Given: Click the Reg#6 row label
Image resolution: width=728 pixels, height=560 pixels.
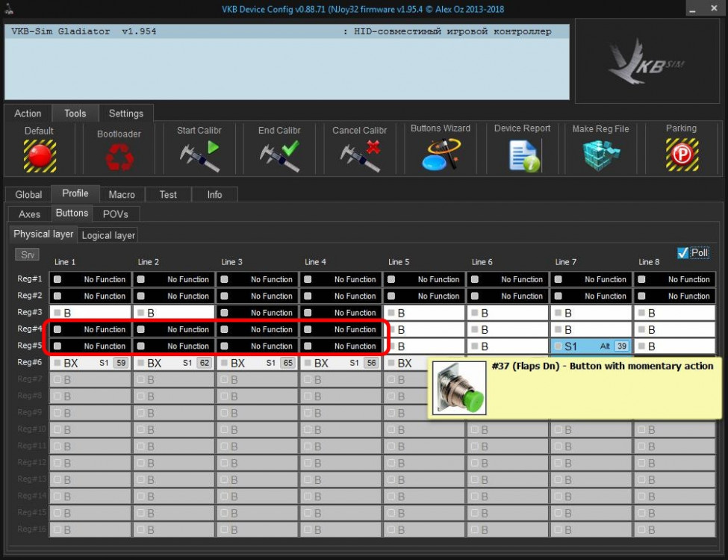Looking at the screenshot, I should coord(29,361).
